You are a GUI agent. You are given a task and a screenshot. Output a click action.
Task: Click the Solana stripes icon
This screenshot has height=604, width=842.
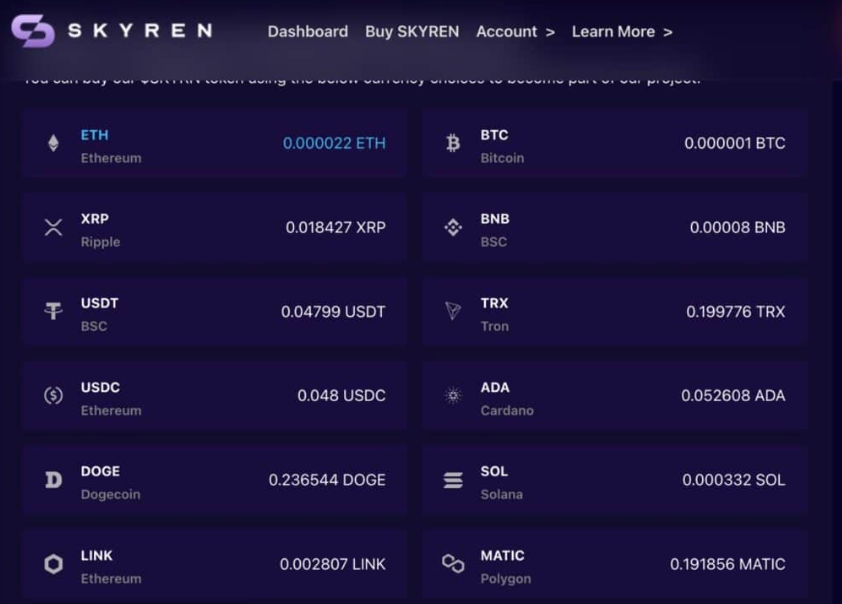(453, 479)
